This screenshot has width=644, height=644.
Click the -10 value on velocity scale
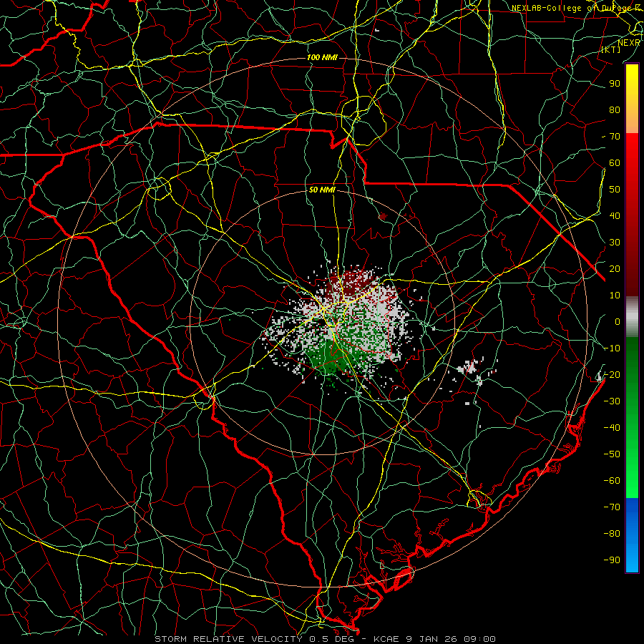(x=612, y=348)
